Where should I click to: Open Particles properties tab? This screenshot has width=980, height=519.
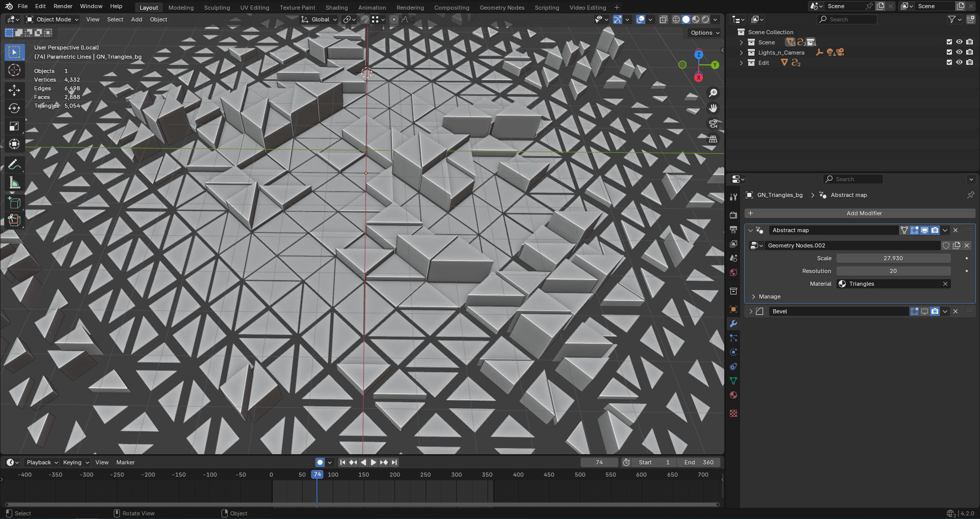[x=733, y=338]
